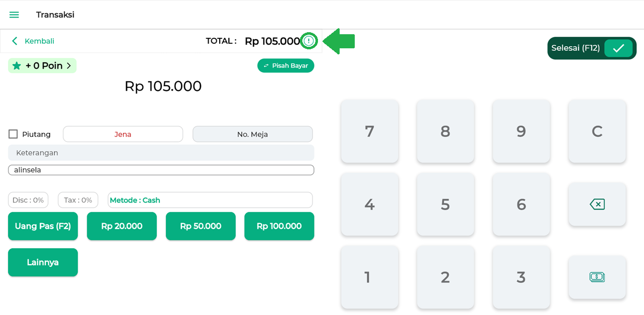Expand the +0 Poin chevron
This screenshot has height=315, width=644.
coord(69,66)
